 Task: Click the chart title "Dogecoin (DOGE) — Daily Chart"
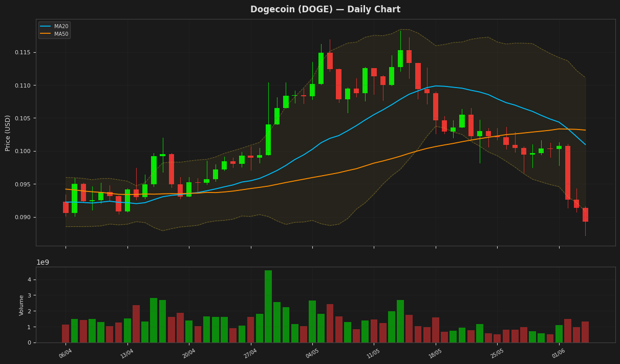[x=325, y=10]
